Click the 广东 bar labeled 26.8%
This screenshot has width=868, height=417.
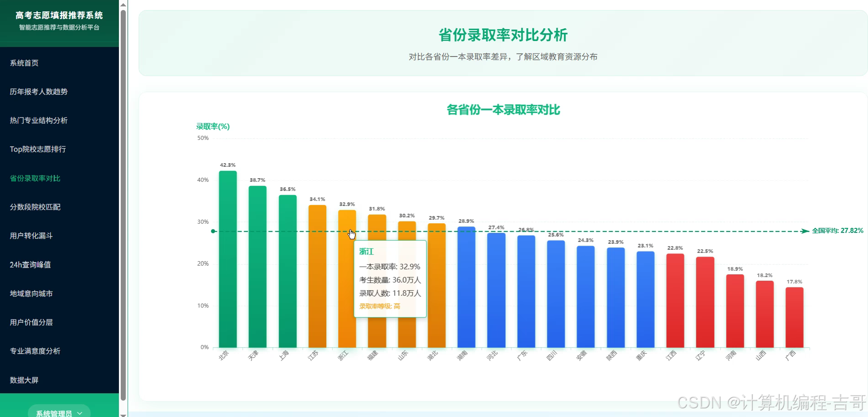[x=526, y=292]
